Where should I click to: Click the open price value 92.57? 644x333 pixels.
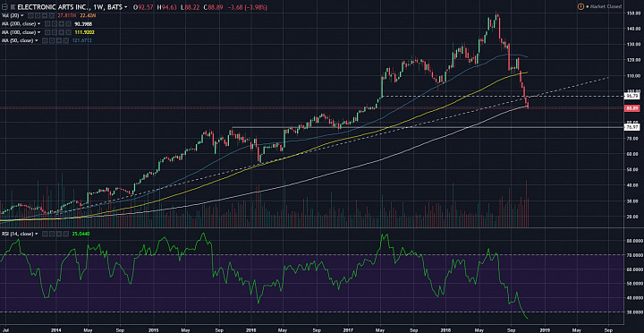pyautogui.click(x=146, y=7)
